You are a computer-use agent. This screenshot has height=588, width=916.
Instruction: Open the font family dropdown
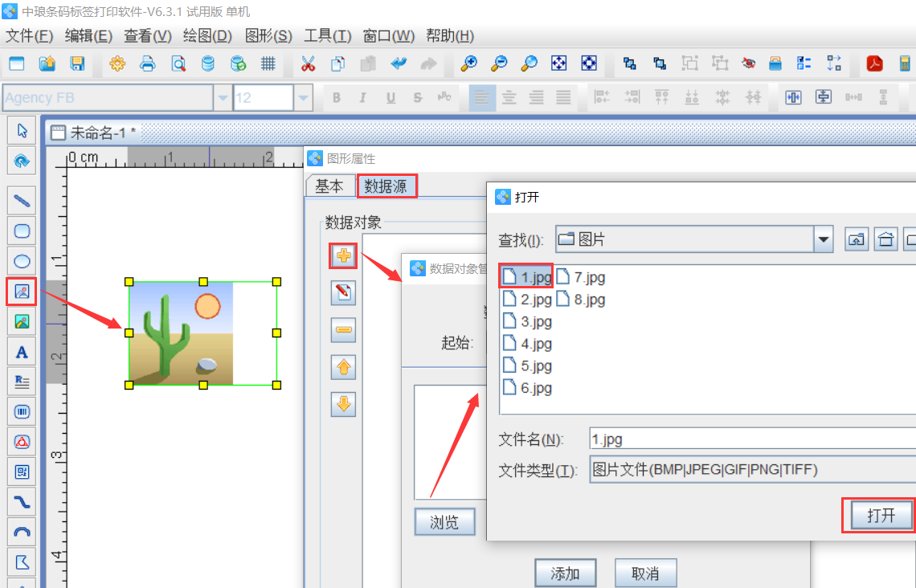tap(223, 97)
